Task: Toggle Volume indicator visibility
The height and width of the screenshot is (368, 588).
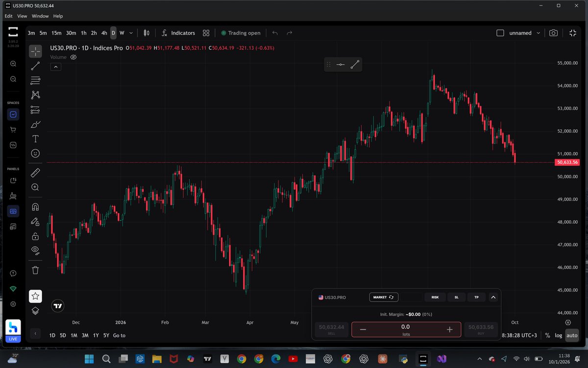Action: (x=73, y=57)
